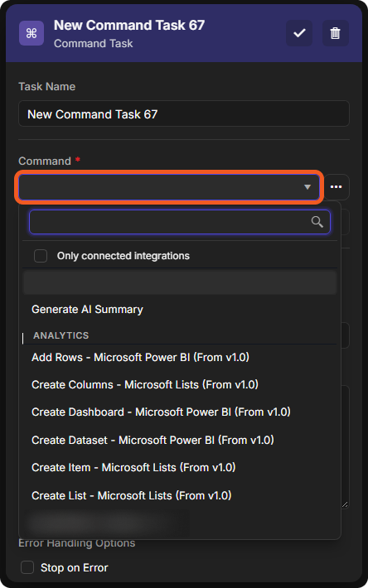
Task: Click the New Command Task 67 title
Action: [x=129, y=25]
